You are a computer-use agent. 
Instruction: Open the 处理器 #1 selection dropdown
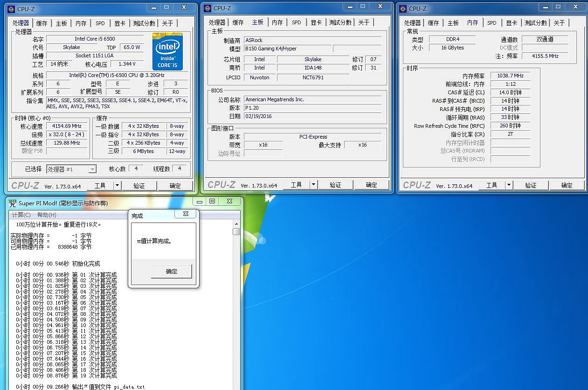pos(92,169)
